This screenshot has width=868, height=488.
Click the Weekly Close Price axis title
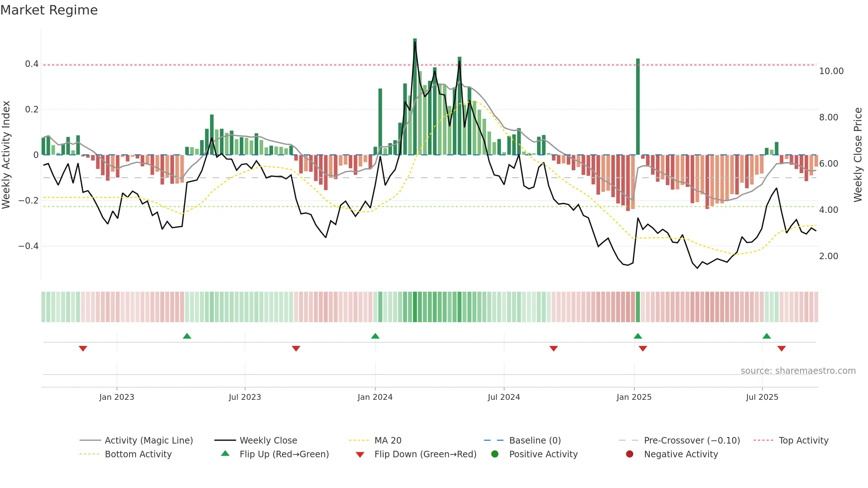coord(858,155)
